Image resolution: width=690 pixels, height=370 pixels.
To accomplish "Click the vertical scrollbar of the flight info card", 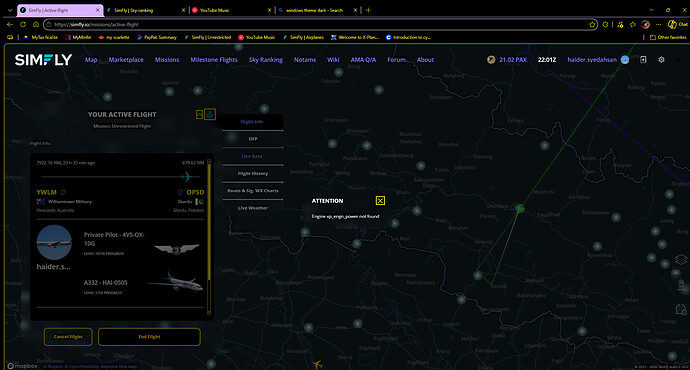I will (209, 238).
